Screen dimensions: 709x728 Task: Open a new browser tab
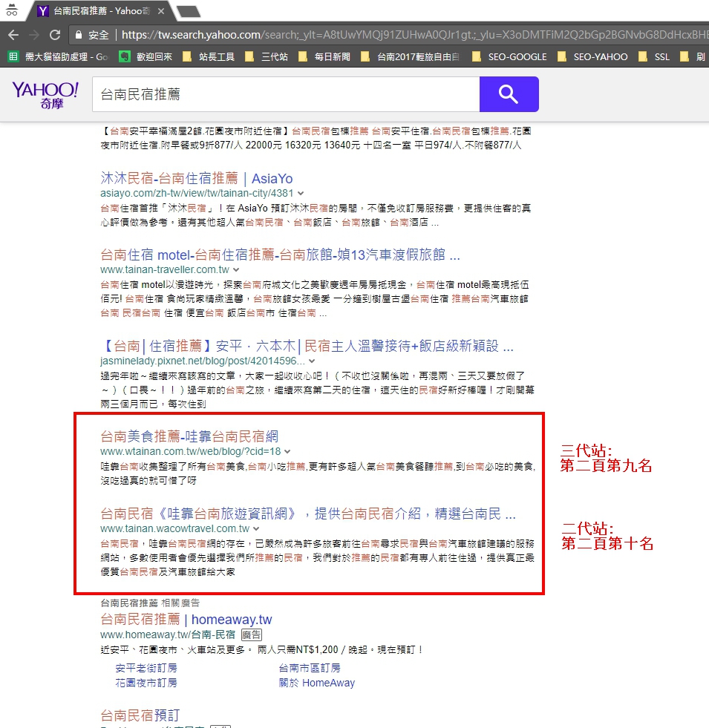pos(189,11)
